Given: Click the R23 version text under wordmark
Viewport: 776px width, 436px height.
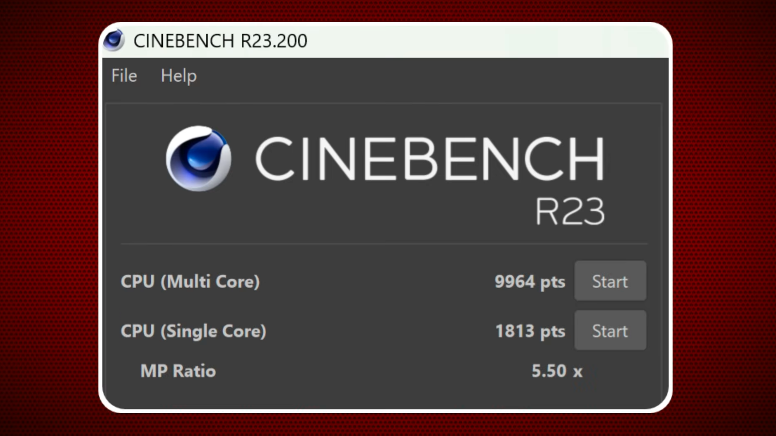Looking at the screenshot, I should 570,211.
